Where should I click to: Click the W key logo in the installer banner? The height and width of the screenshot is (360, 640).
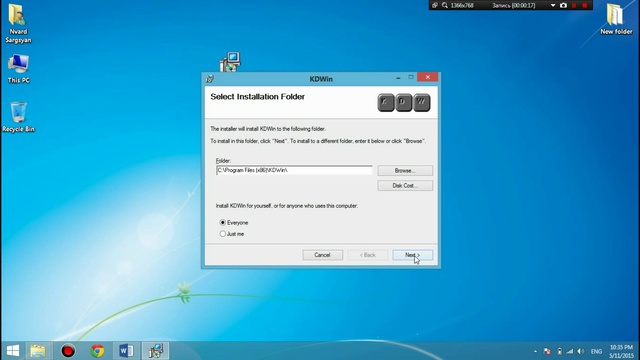tap(421, 102)
